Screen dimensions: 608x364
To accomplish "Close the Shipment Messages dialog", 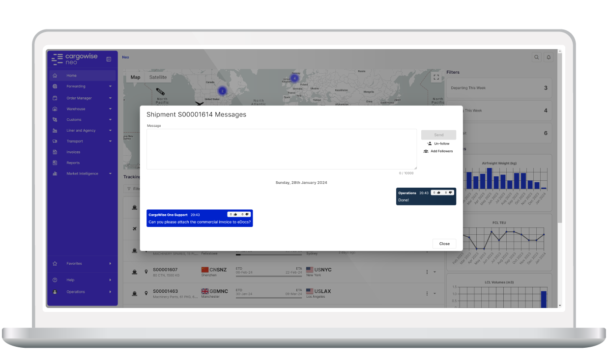I will click(444, 244).
